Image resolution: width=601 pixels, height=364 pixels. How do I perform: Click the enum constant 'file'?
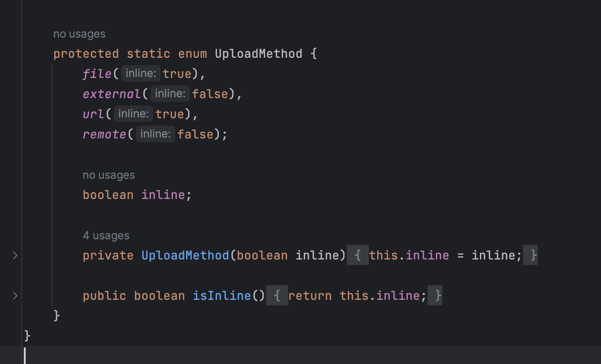[97, 74]
